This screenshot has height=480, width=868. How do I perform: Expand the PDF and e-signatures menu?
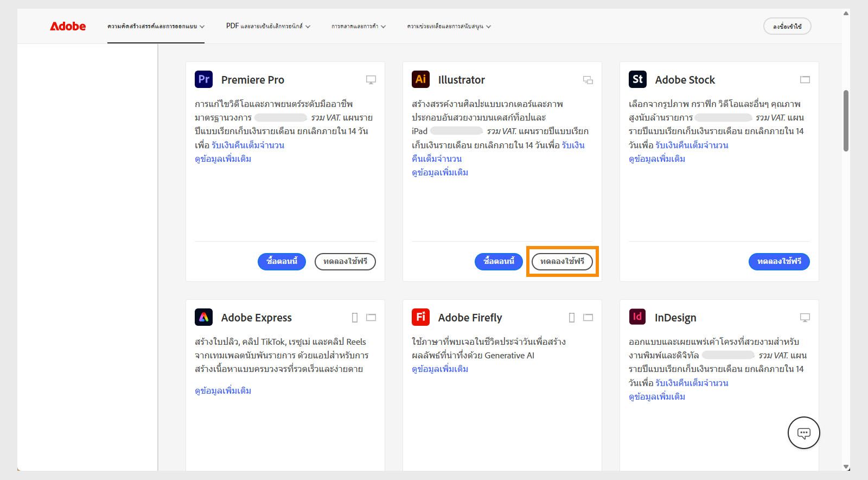[268, 26]
